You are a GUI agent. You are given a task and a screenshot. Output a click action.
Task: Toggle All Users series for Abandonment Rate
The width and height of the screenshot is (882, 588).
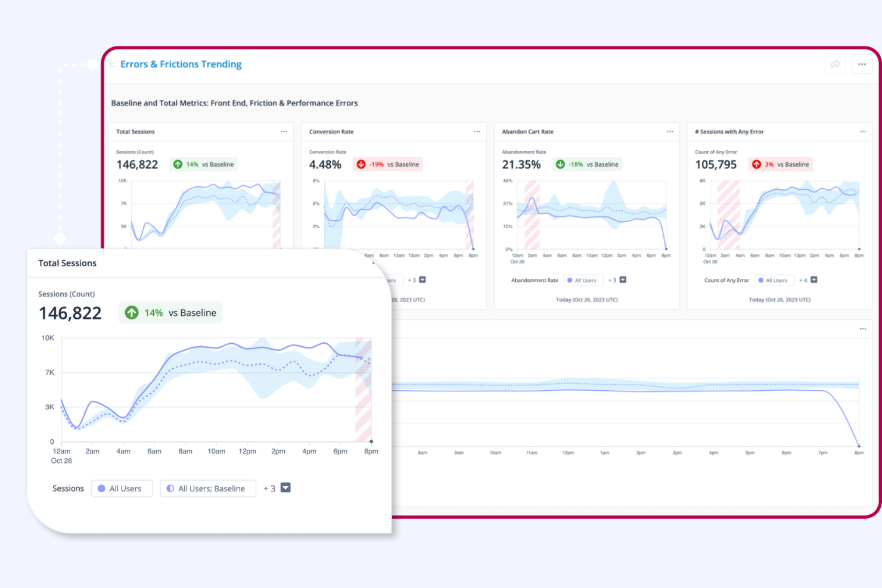(583, 280)
